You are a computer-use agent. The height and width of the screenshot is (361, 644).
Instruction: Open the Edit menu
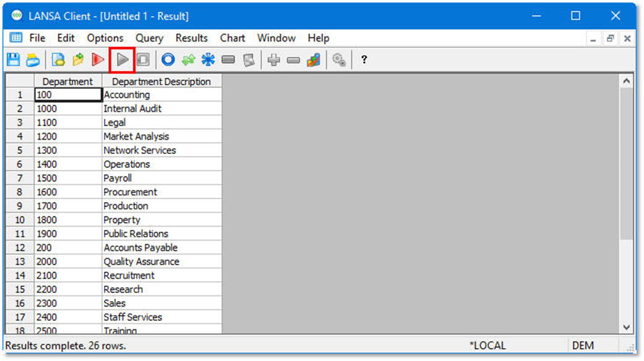point(66,38)
